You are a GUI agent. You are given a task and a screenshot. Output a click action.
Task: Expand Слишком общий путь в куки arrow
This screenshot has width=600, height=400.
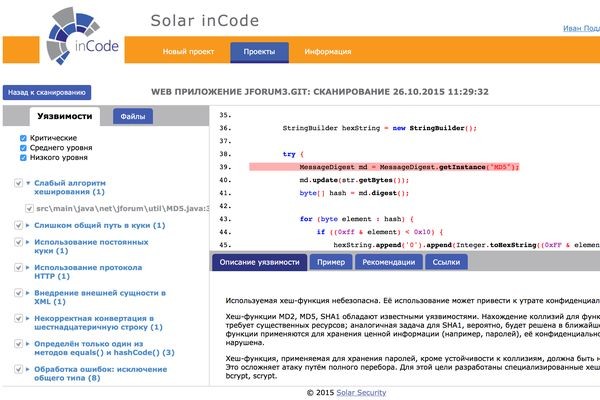(28, 225)
